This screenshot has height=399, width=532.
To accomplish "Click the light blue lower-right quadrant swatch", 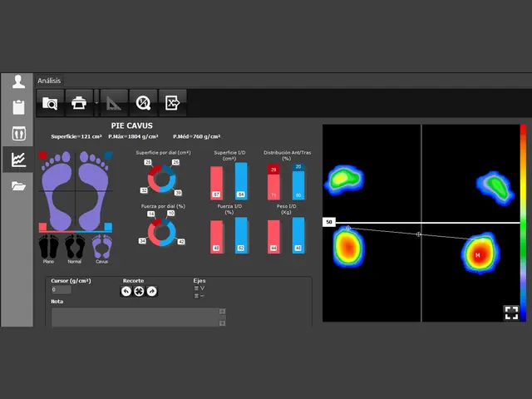I will pos(108,227).
